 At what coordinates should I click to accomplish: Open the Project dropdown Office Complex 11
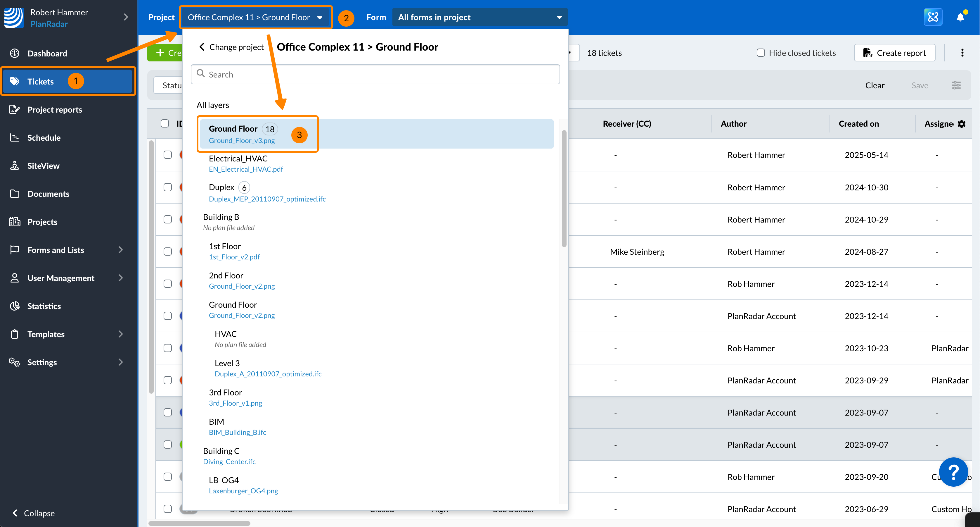click(256, 17)
